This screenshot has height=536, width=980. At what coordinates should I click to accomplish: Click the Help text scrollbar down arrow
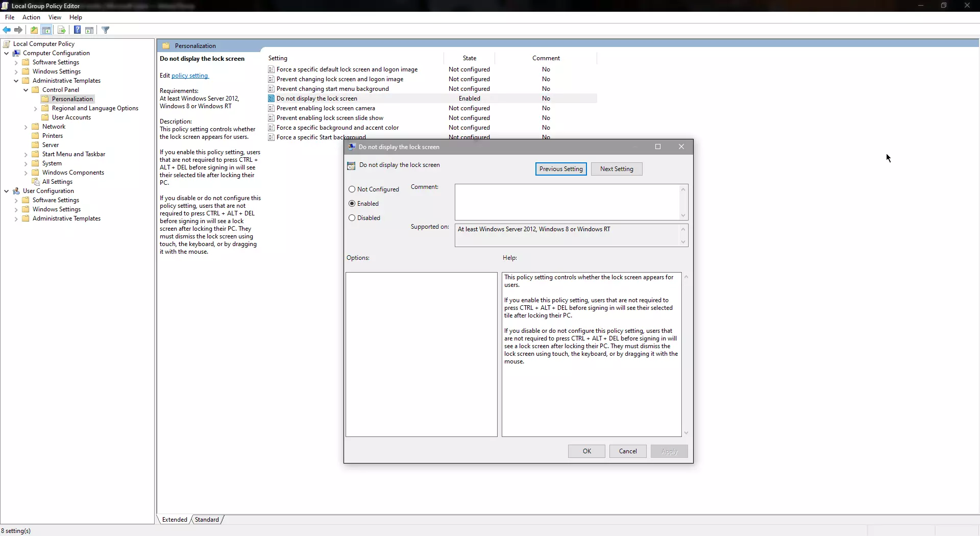[686, 433]
